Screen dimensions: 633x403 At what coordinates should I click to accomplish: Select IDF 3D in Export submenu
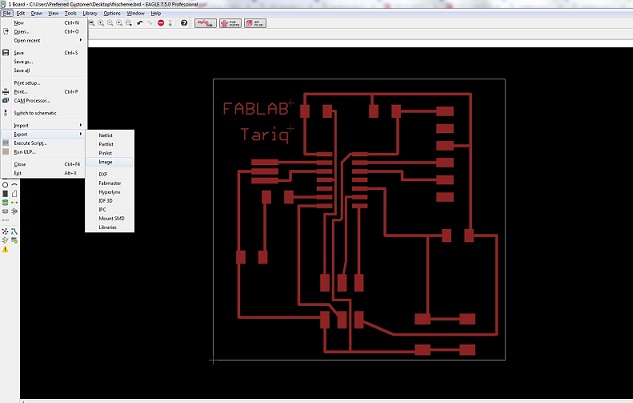tap(110, 201)
